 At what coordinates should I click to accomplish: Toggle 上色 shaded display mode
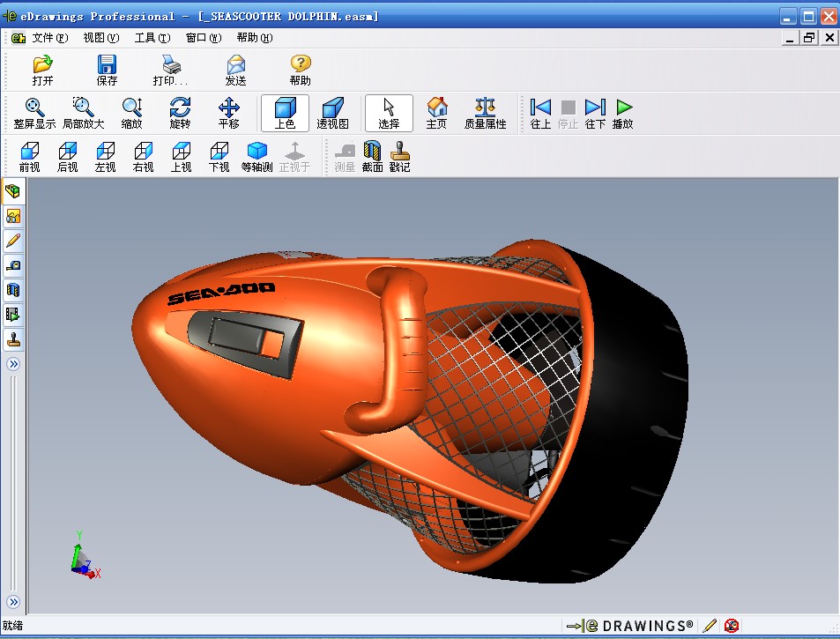[285, 113]
